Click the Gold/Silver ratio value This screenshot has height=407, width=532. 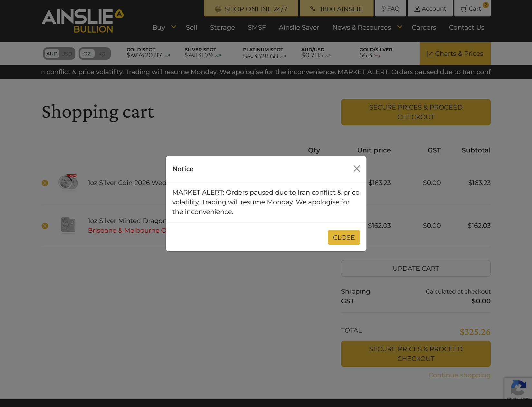click(366, 55)
